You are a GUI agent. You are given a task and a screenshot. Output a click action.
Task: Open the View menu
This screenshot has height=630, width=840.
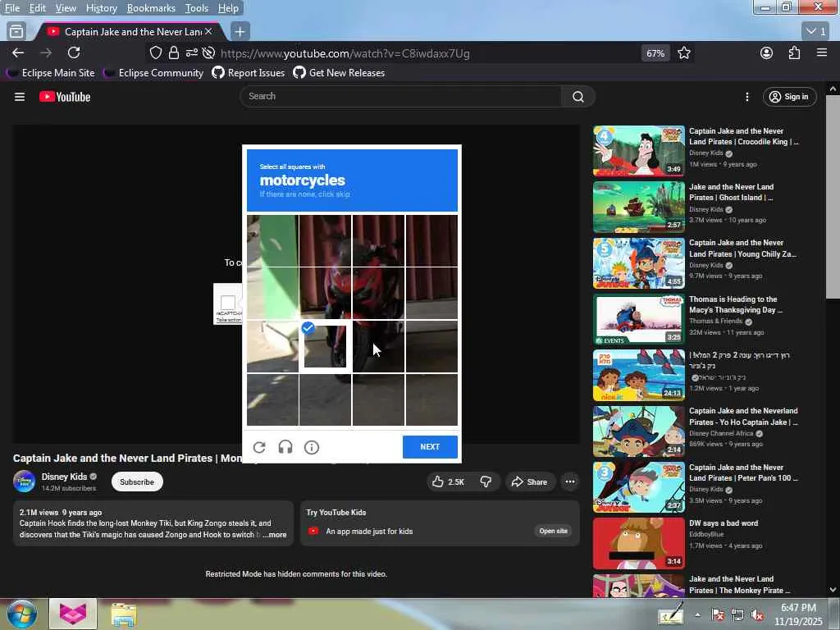[66, 8]
